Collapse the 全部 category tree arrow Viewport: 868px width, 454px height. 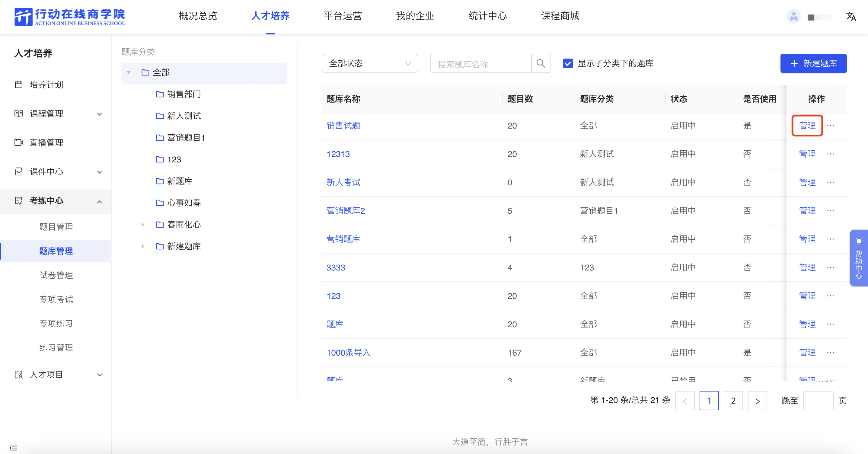[x=128, y=72]
